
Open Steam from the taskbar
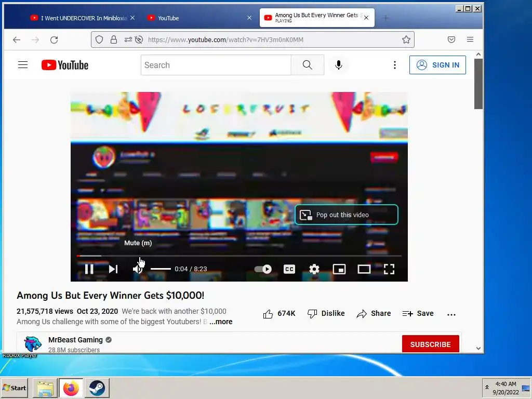coord(97,388)
